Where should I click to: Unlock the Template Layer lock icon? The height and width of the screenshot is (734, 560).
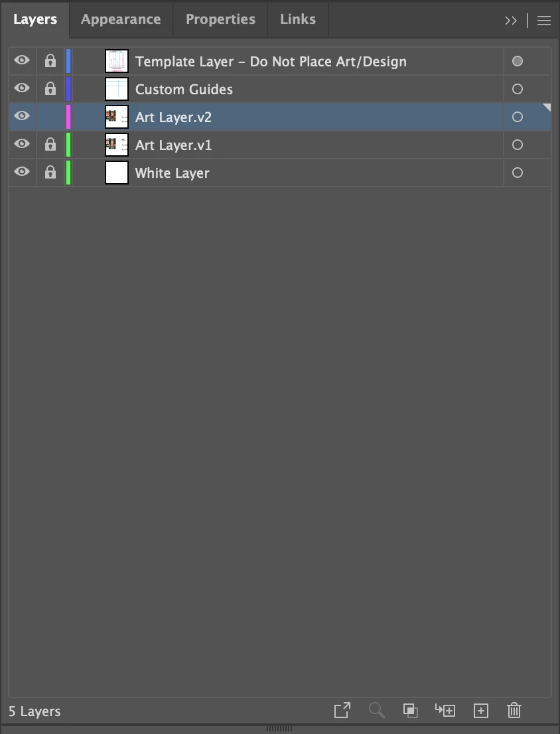(x=50, y=61)
